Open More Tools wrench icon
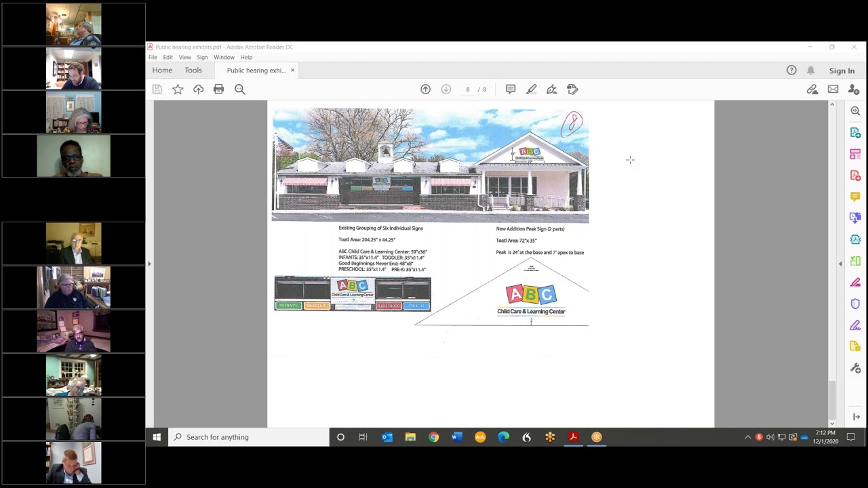Screen dimensions: 868x488 click(856, 368)
